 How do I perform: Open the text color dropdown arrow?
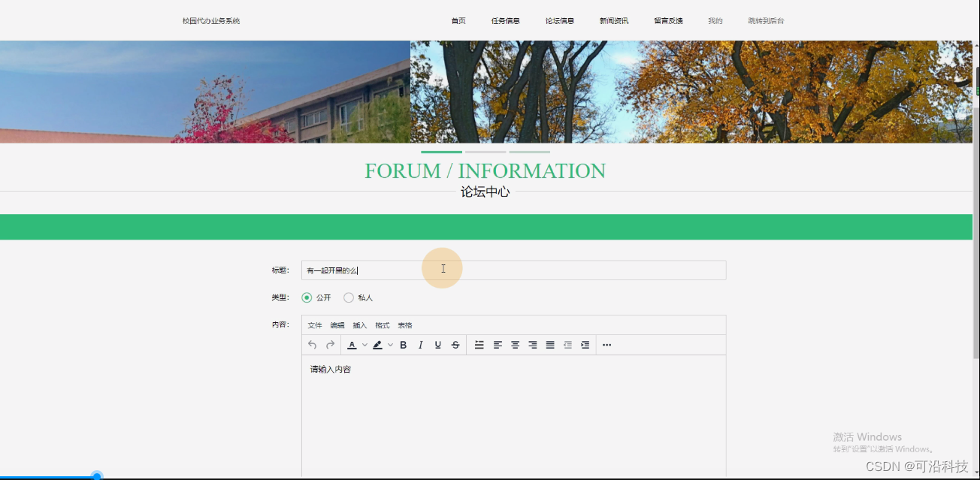coord(364,345)
